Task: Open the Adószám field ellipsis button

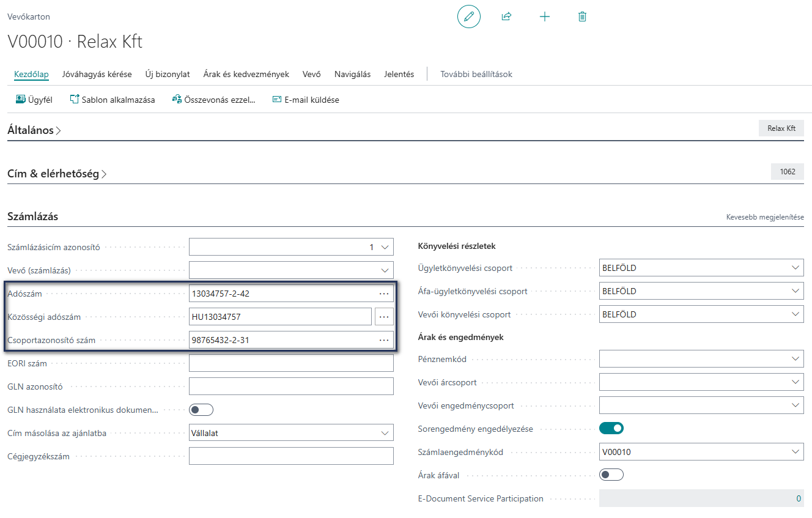Action: click(x=384, y=294)
